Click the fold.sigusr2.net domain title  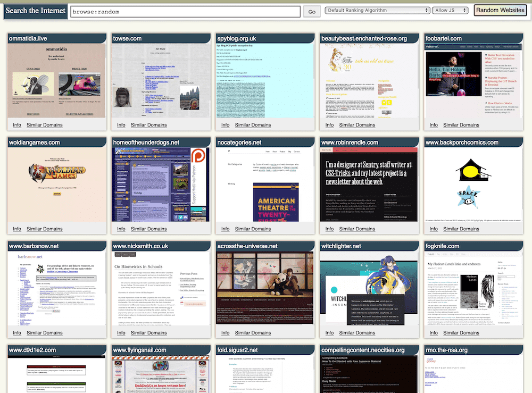coord(237,350)
